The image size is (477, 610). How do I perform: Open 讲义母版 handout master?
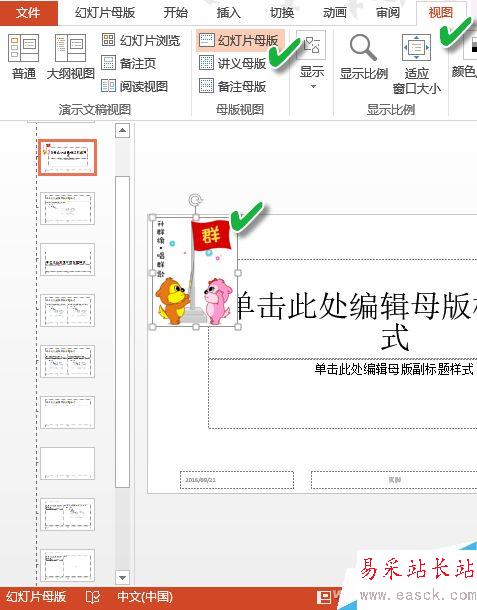(232, 63)
